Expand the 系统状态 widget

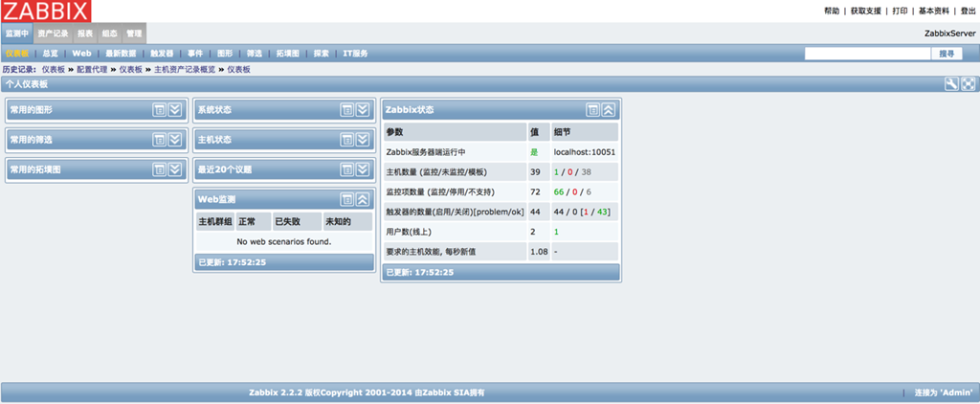[x=363, y=109]
